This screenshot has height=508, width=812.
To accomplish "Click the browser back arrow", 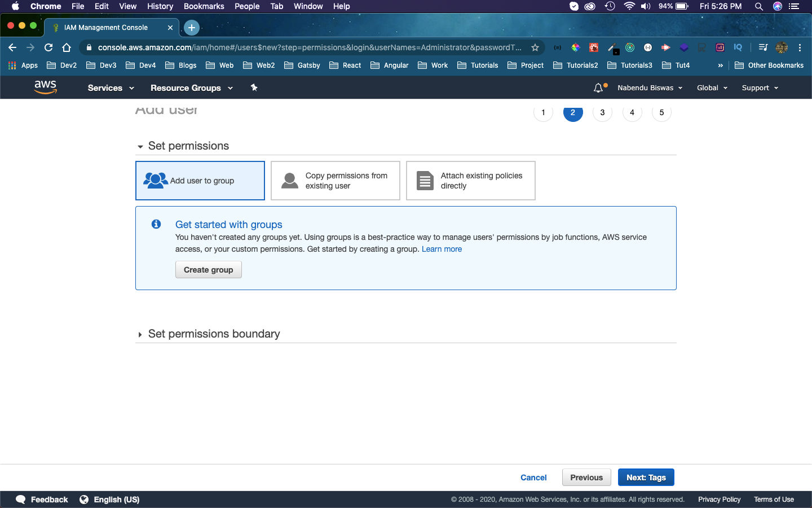I will pos(12,47).
